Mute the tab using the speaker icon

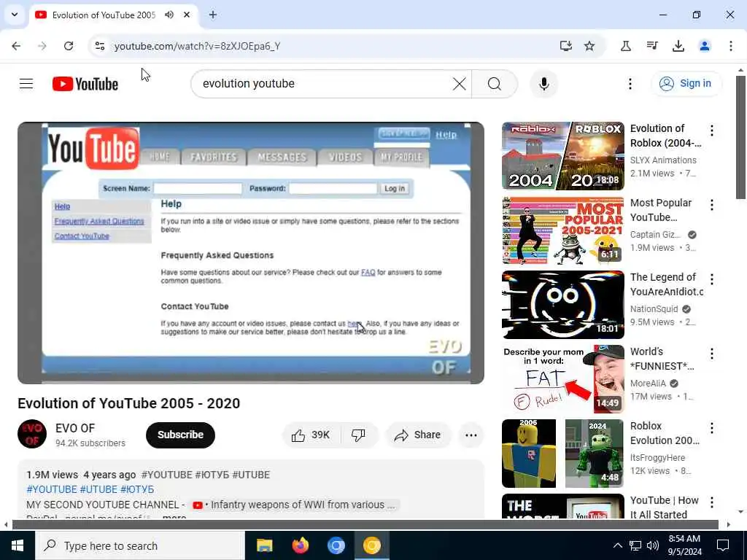tap(169, 15)
